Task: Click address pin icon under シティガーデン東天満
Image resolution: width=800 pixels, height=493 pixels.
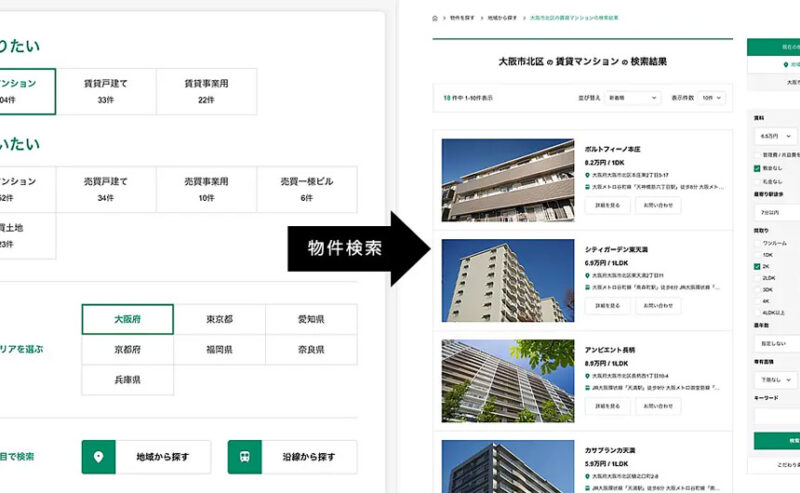Action: 588,275
